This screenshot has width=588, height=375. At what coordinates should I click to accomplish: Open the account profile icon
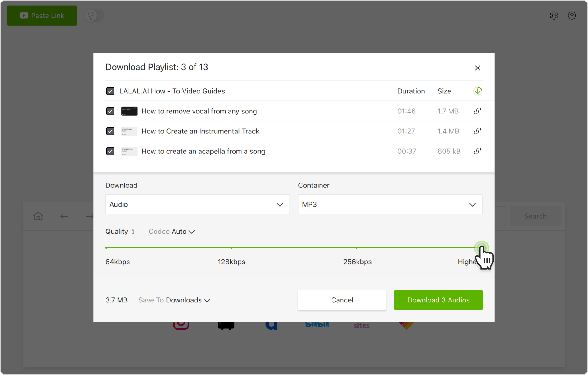coord(572,15)
